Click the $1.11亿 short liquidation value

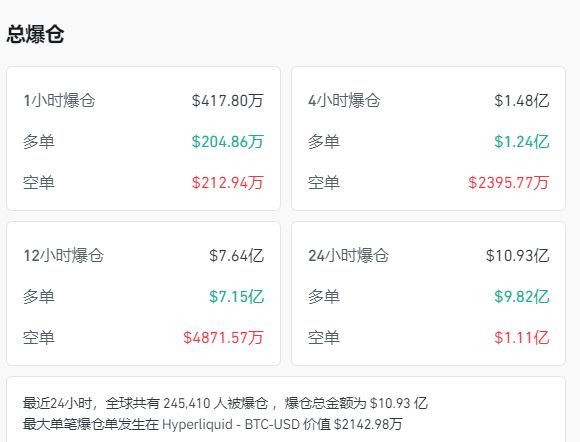(x=522, y=338)
